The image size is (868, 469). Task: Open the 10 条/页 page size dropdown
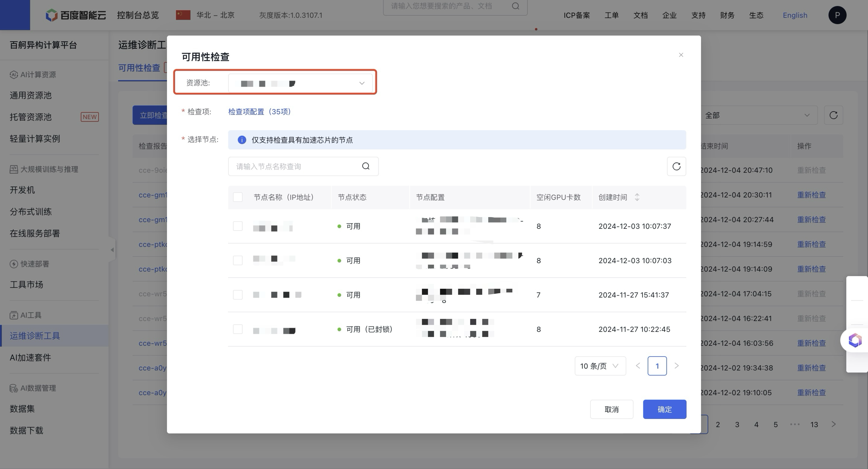pyautogui.click(x=600, y=366)
